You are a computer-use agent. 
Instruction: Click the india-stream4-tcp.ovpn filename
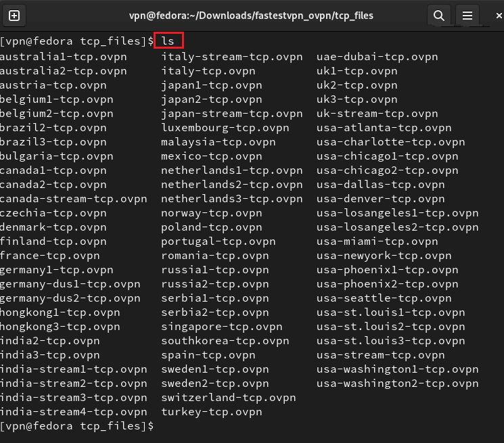pyautogui.click(x=73, y=412)
